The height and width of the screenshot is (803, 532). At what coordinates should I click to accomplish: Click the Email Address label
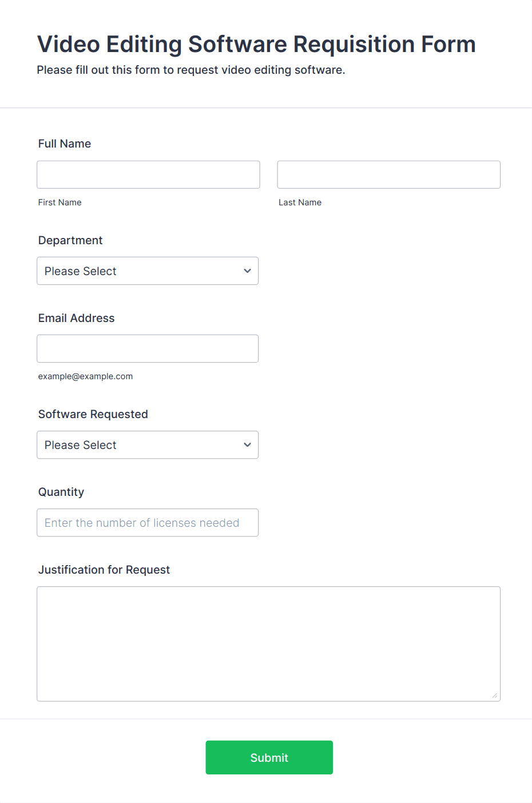click(77, 318)
